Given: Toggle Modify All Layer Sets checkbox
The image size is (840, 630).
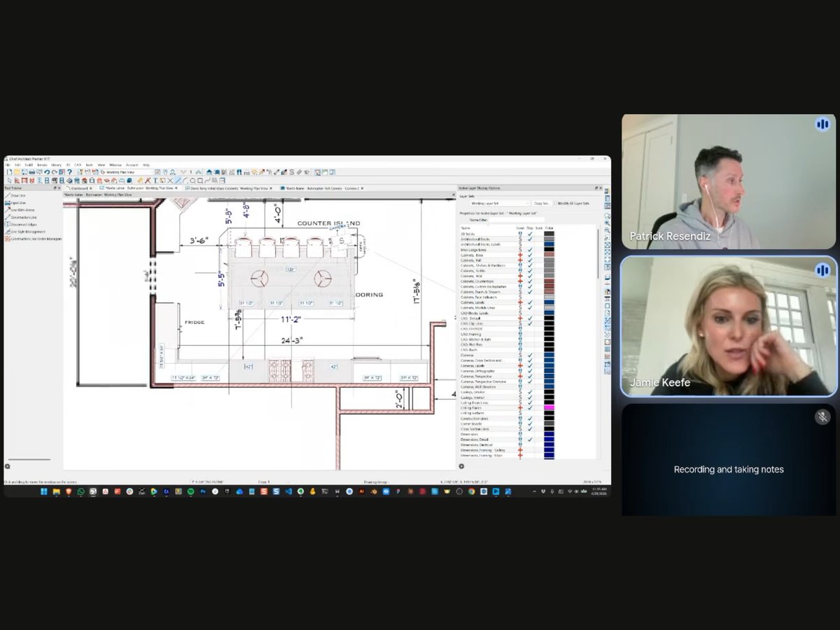Looking at the screenshot, I should coord(556,203).
